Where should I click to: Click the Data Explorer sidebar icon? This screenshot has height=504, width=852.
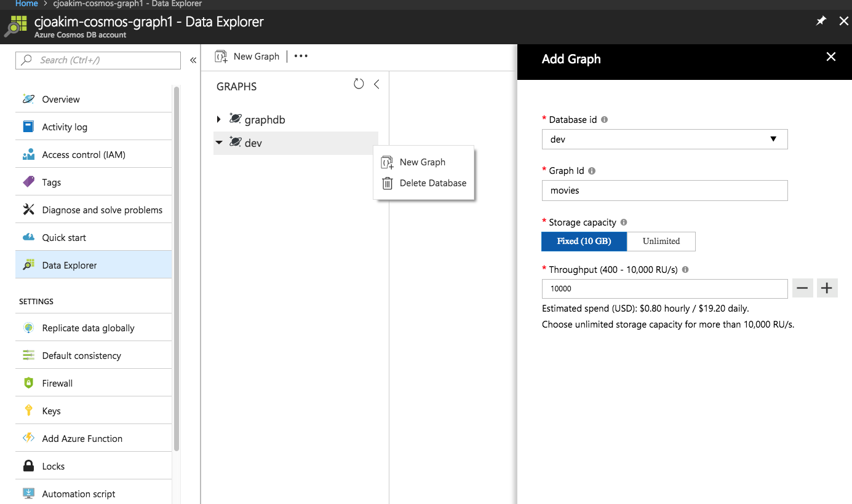[x=28, y=265]
